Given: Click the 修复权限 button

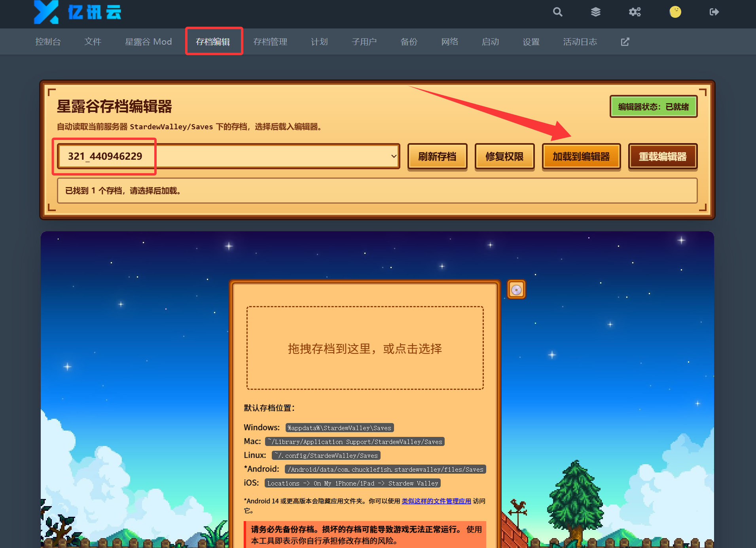Looking at the screenshot, I should [x=504, y=157].
